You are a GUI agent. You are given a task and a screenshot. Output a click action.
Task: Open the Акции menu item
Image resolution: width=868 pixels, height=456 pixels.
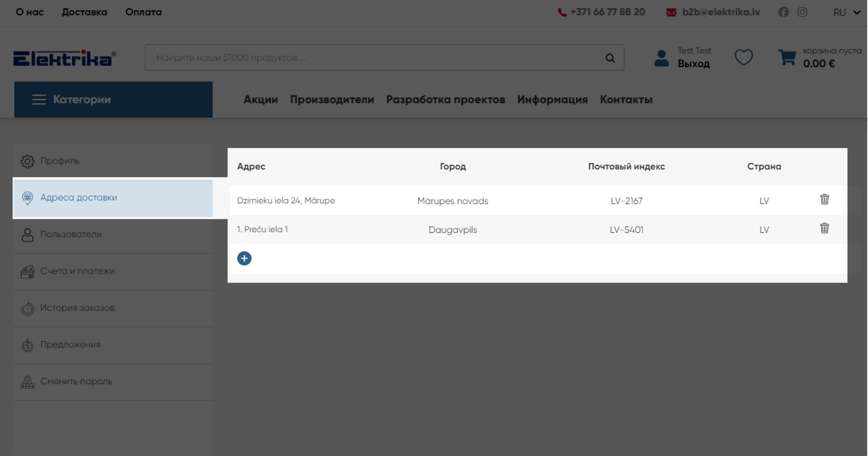(x=261, y=100)
